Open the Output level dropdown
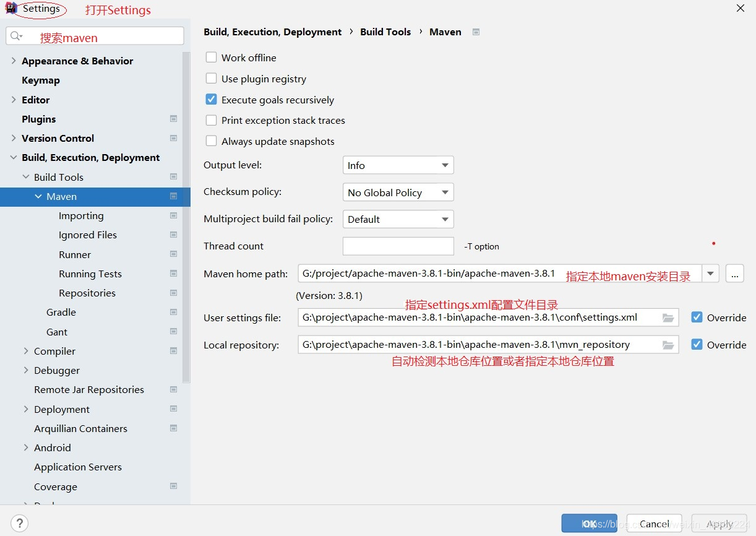The height and width of the screenshot is (536, 756). [398, 165]
